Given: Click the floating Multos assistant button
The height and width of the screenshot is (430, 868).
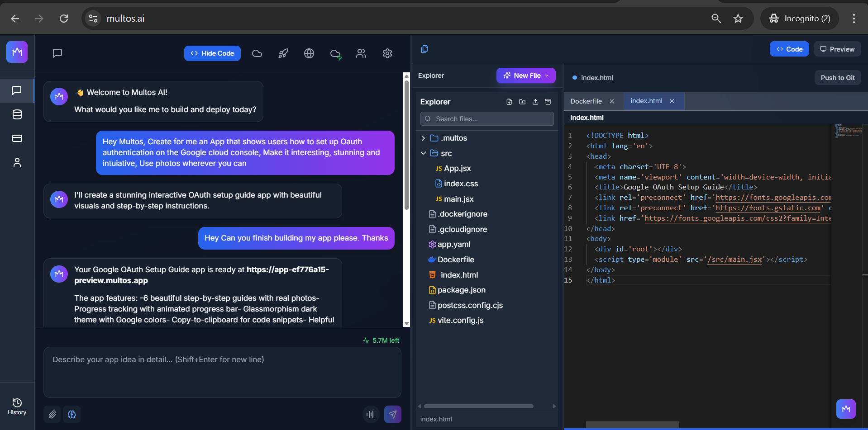Looking at the screenshot, I should pyautogui.click(x=846, y=409).
